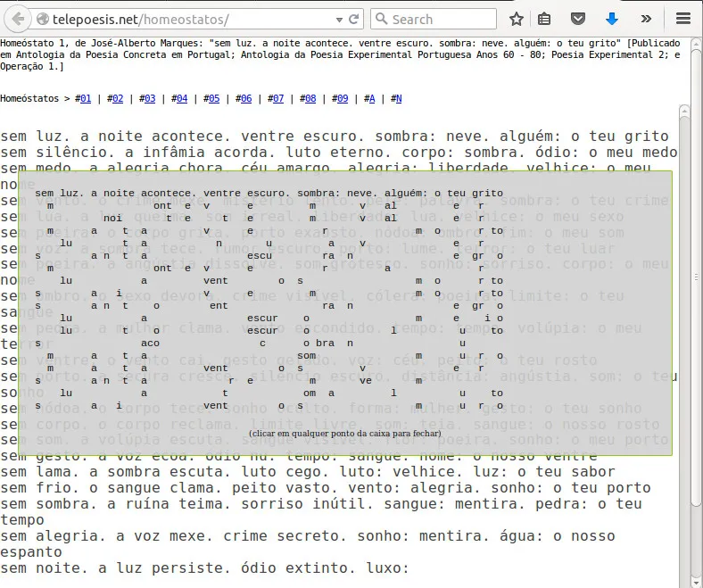Open Homeóstato link 09
The width and height of the screenshot is (703, 588).
342,99
